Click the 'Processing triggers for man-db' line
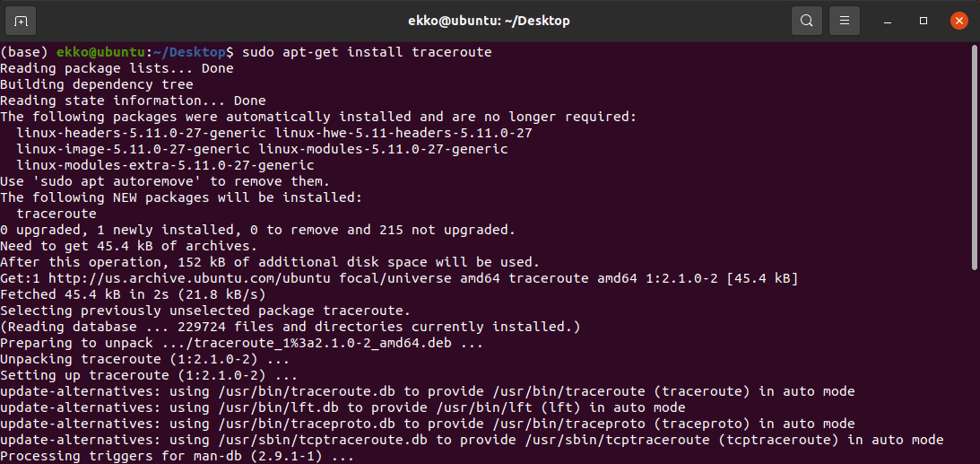Screen dimensions: 980x464 click(178, 456)
